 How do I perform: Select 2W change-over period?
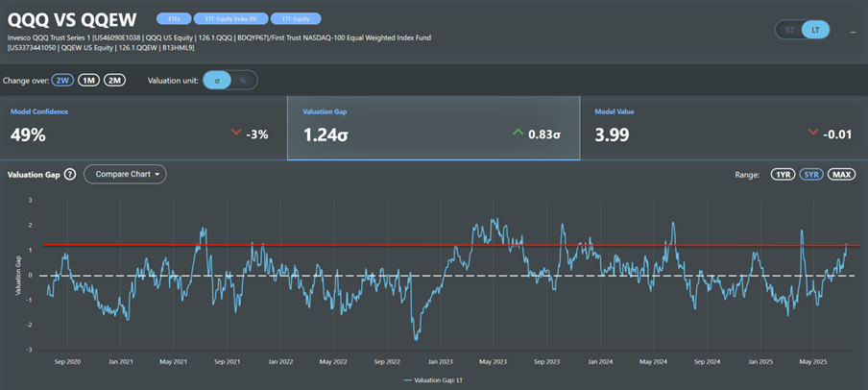click(63, 81)
